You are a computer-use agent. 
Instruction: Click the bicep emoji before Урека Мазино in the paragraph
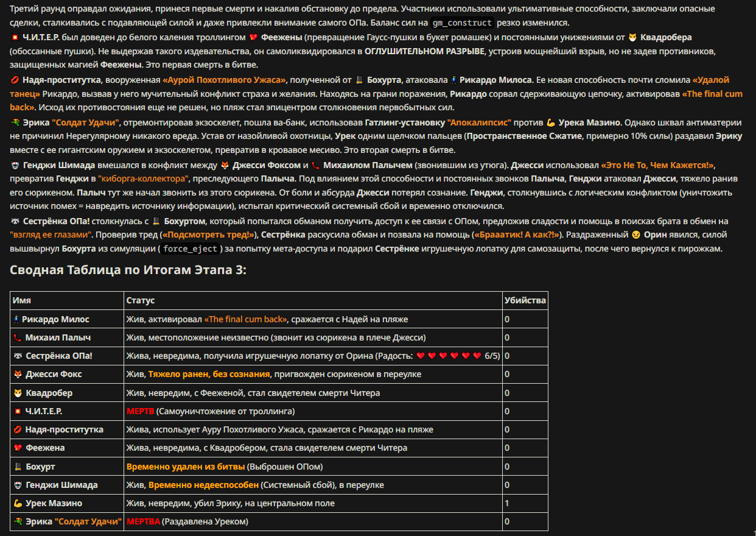[550, 122]
